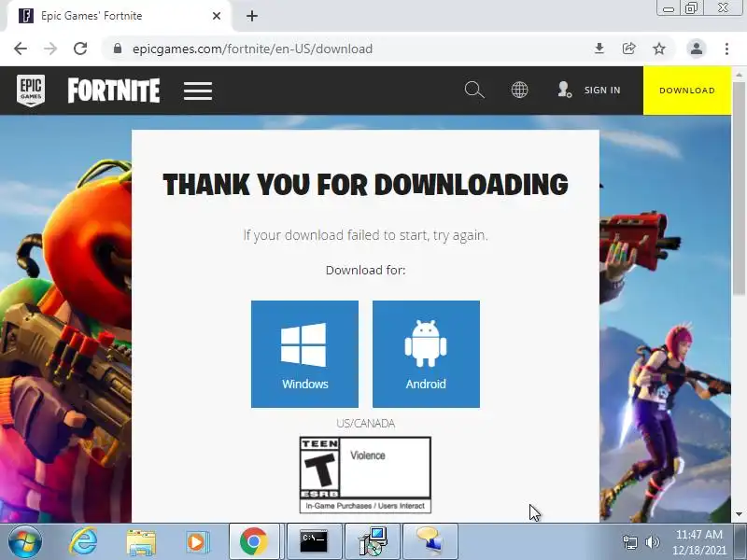Viewport: 747px width, 560px height.
Task: Click the page scrollbar down arrow
Action: 739,514
